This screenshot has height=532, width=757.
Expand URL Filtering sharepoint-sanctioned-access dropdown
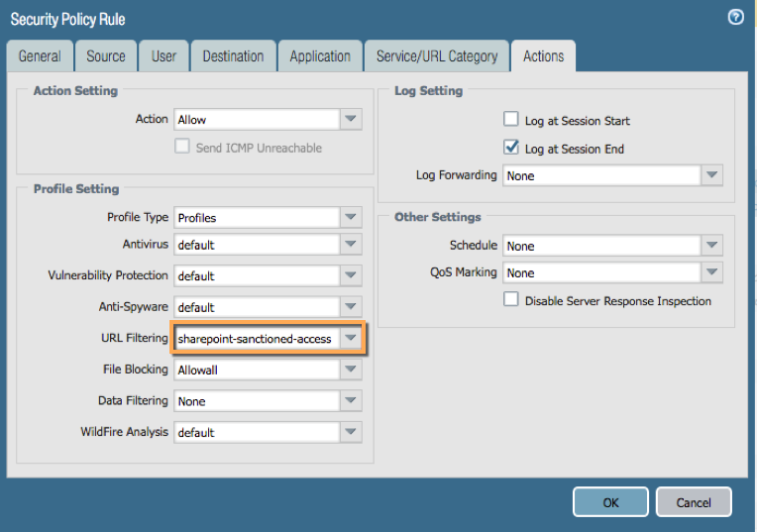tap(350, 338)
